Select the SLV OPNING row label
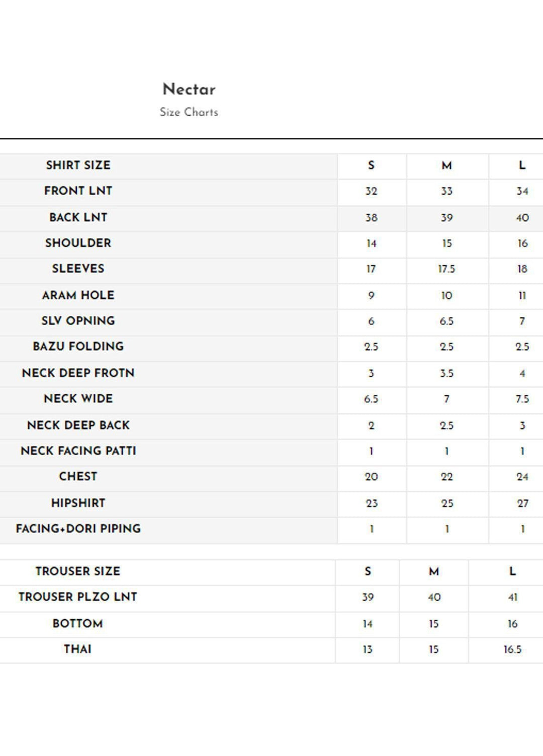Image resolution: width=543 pixels, height=756 pixels. [78, 321]
